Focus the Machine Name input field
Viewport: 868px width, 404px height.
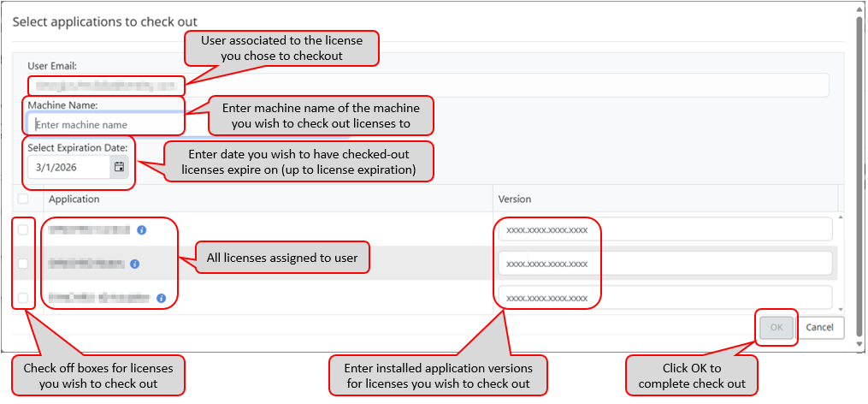[103, 125]
